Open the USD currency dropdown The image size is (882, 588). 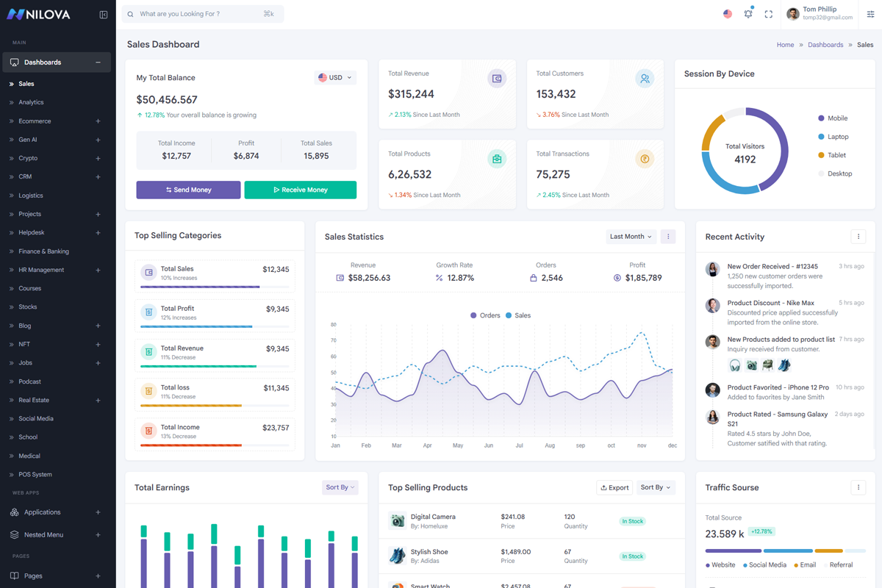(x=335, y=77)
